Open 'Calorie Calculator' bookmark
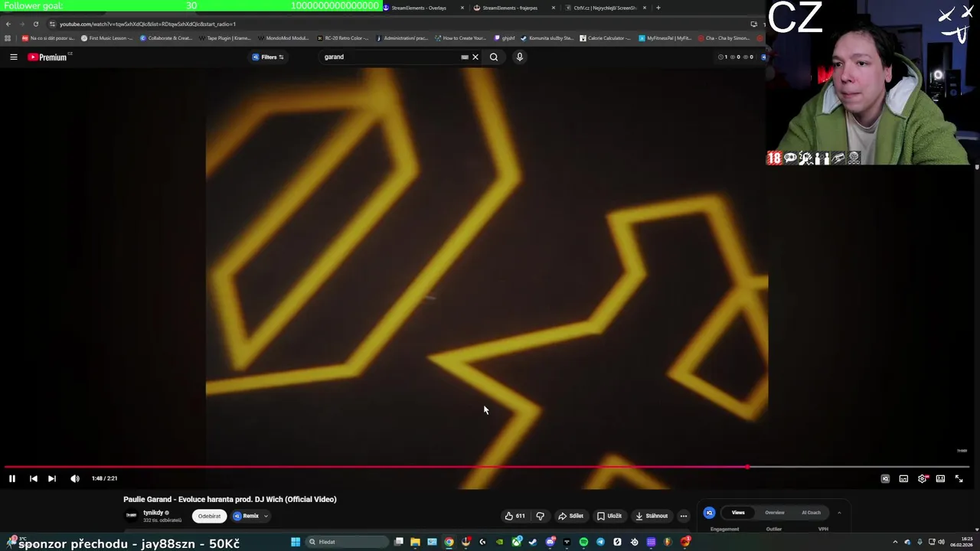Viewport: 980px width, 551px height. click(x=606, y=37)
